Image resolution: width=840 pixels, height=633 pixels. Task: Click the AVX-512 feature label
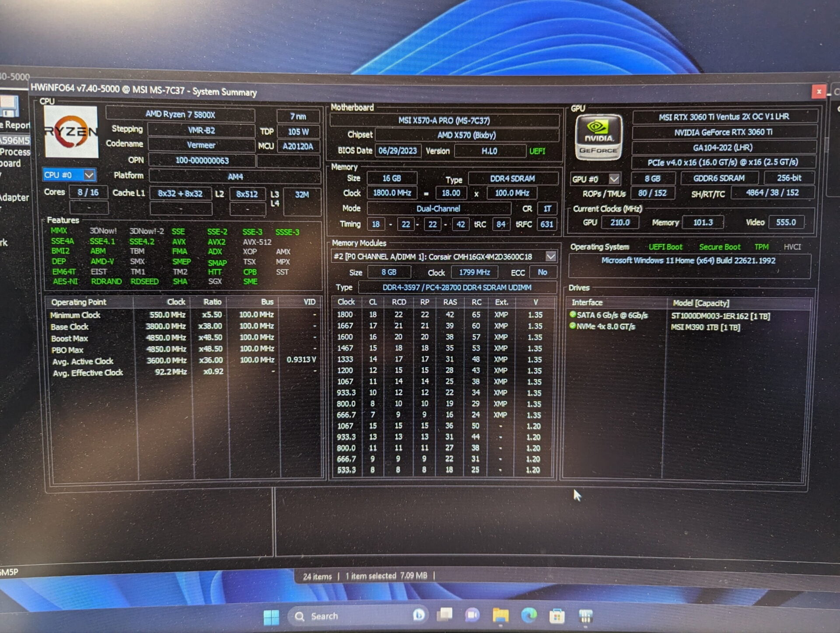(x=257, y=242)
